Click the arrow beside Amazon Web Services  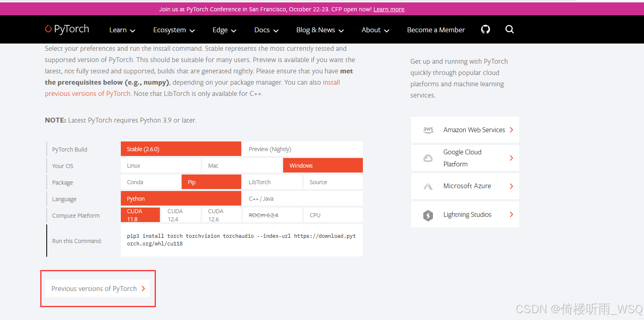click(511, 130)
